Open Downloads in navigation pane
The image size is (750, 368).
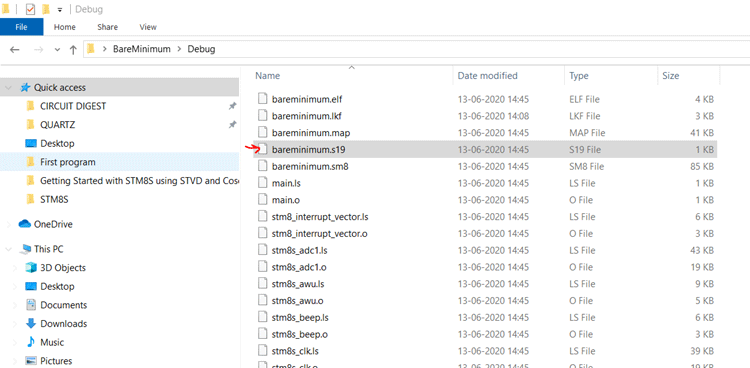tap(64, 323)
